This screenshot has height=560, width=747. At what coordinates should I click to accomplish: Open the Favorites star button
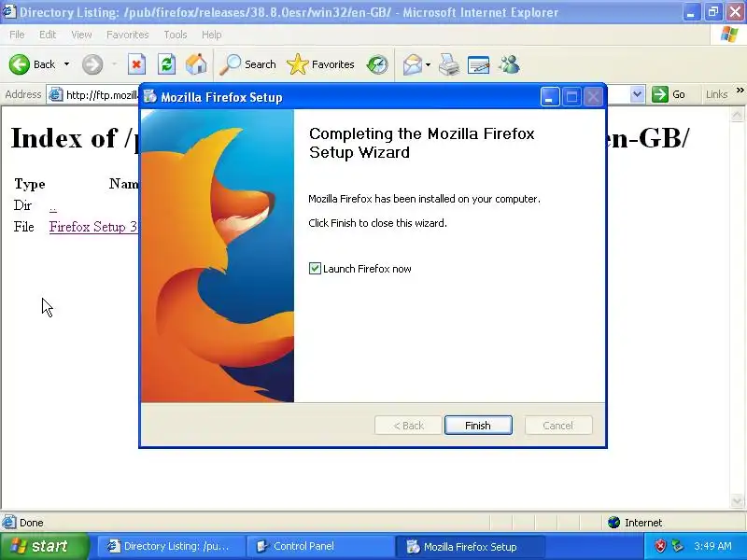[x=320, y=64]
